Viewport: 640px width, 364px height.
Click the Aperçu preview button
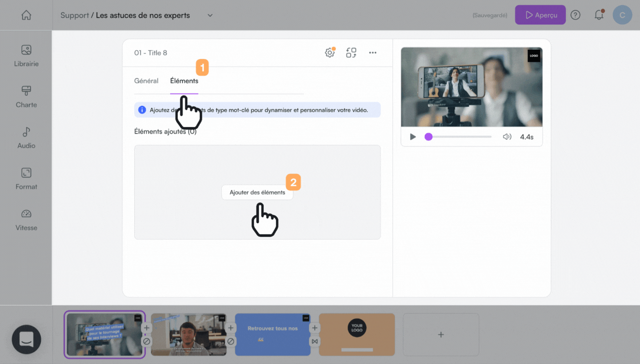[540, 15]
